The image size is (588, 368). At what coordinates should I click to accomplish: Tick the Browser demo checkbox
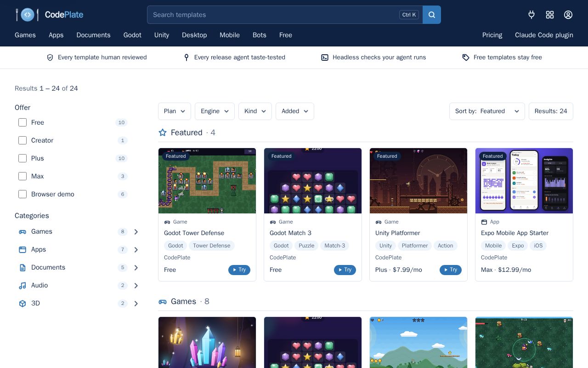pos(23,194)
